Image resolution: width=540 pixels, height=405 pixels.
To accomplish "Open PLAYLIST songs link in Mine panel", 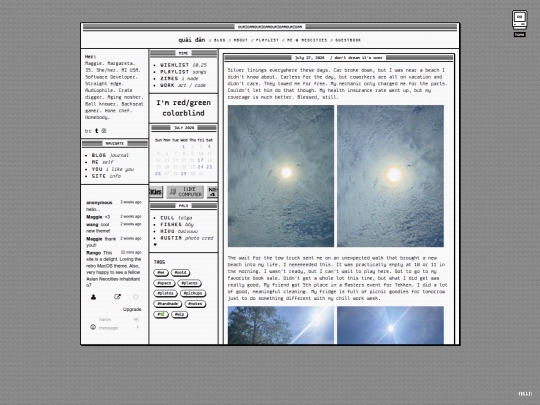I will [x=183, y=72].
